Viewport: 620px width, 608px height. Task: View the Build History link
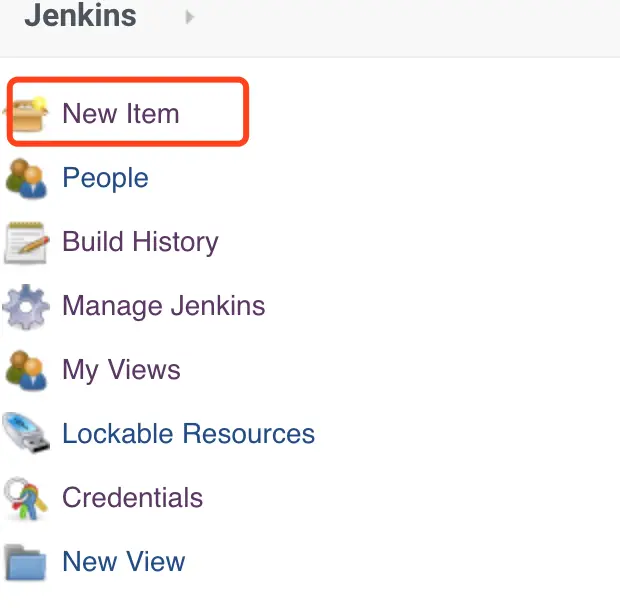(x=140, y=242)
